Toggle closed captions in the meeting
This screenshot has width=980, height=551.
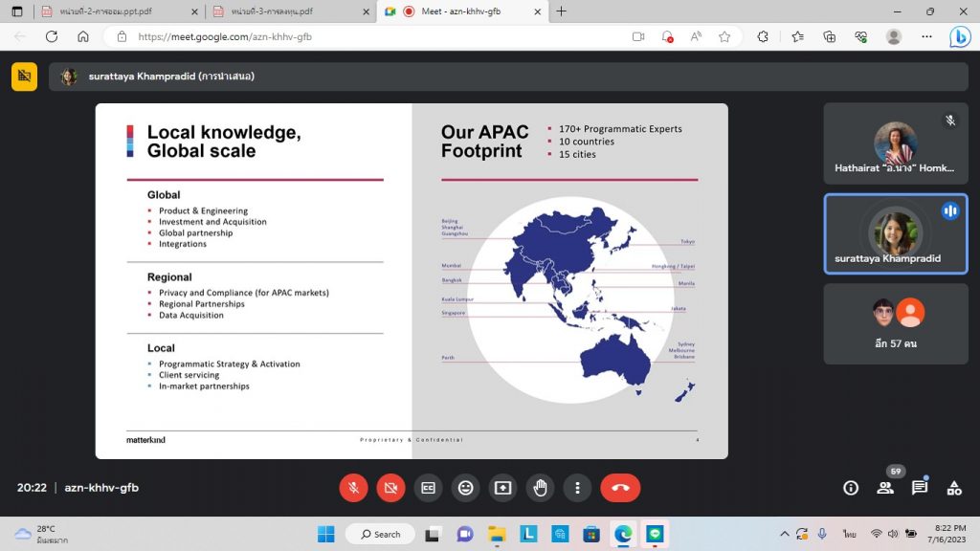[x=428, y=488]
